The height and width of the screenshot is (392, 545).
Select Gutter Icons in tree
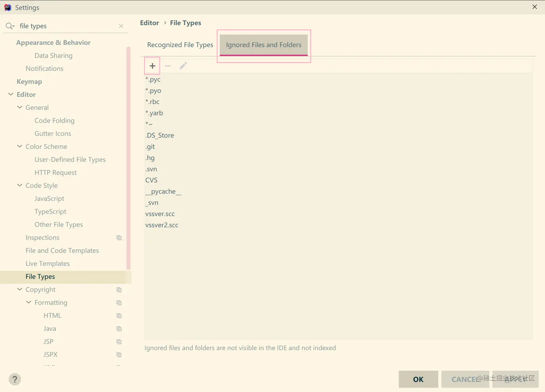click(x=53, y=133)
